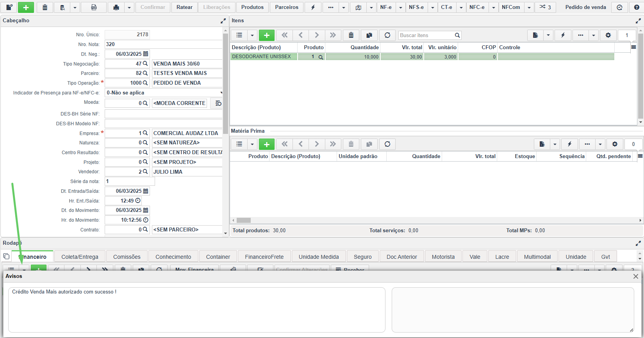Click the new document icon at top left
Screen dimensions: 644x338
click(x=9, y=7)
